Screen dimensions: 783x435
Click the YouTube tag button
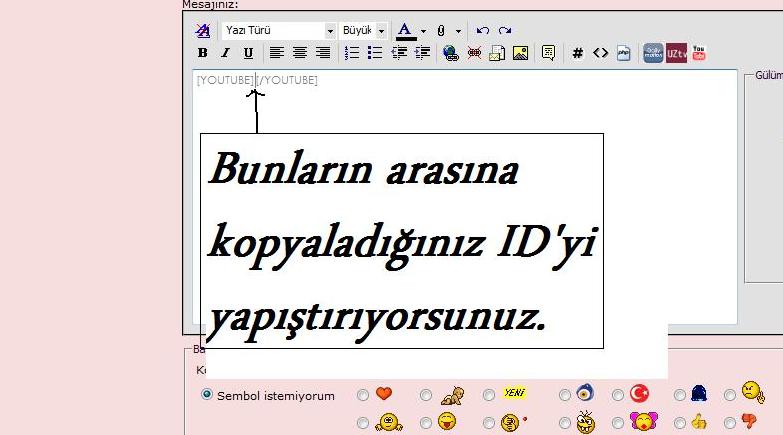(699, 53)
